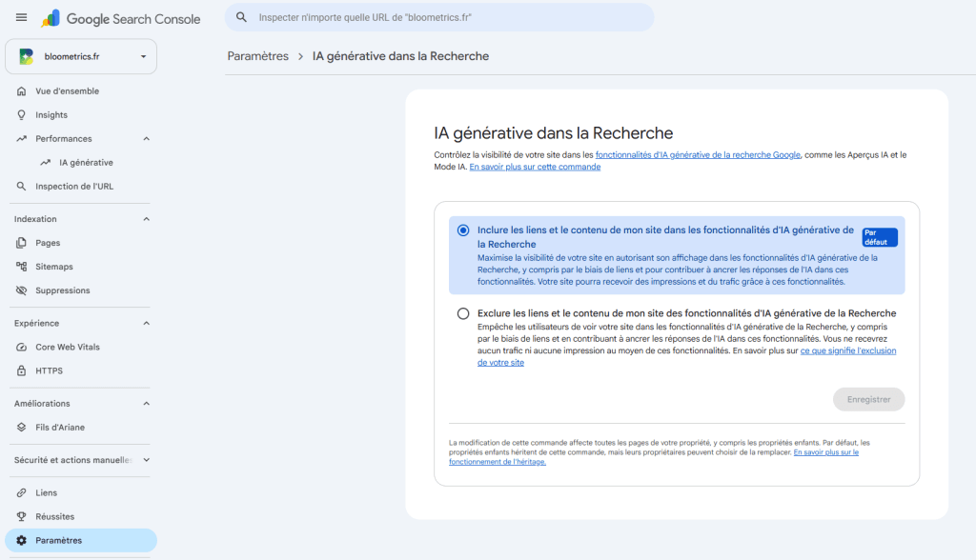The height and width of the screenshot is (560, 976).
Task: Click the Insights lightbulb icon
Action: pos(21,115)
